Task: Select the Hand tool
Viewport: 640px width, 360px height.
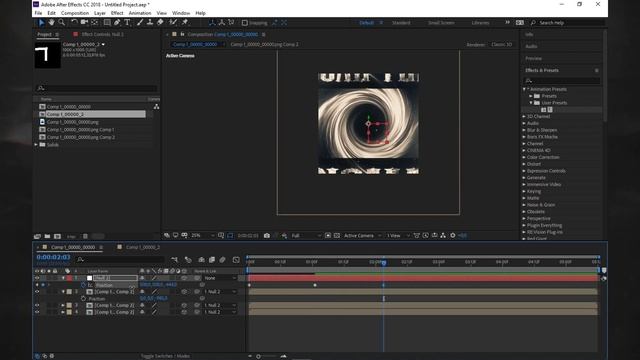Action: pyautogui.click(x=51, y=22)
